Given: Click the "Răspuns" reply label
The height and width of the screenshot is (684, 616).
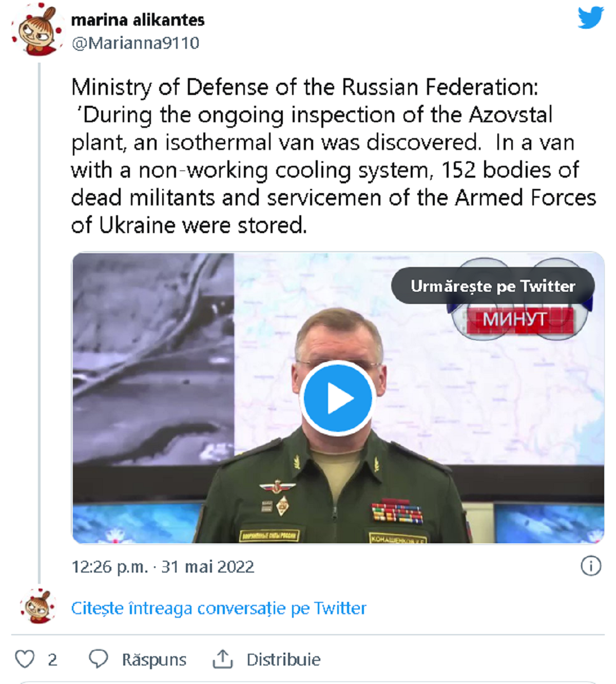Looking at the screenshot, I should (x=154, y=659).
